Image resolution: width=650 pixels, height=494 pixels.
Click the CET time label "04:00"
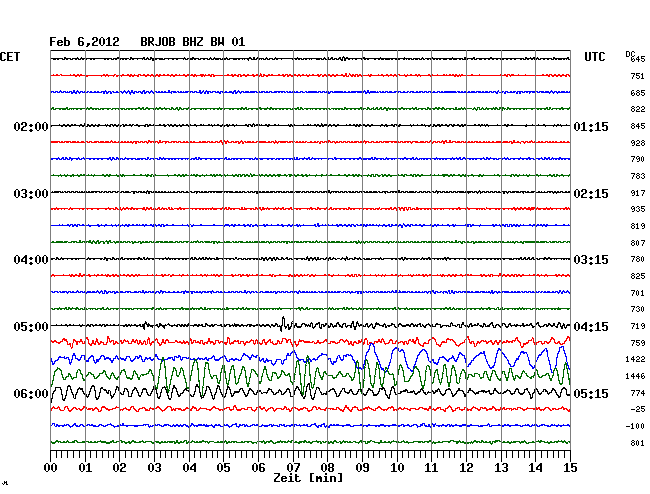(31, 260)
